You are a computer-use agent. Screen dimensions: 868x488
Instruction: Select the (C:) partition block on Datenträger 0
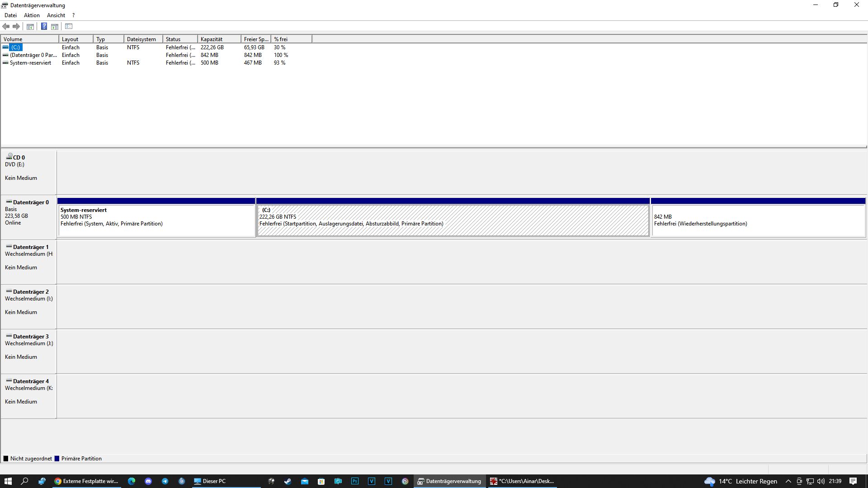point(452,221)
